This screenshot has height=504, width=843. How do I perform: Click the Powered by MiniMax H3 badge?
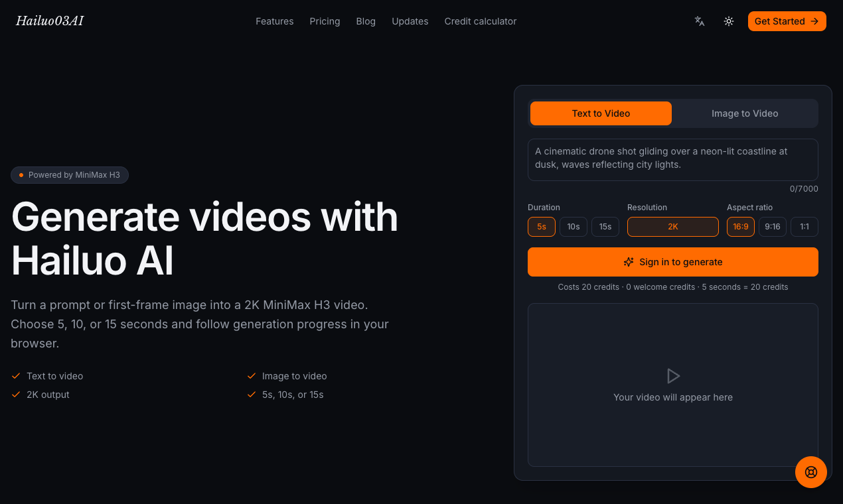pyautogui.click(x=70, y=175)
